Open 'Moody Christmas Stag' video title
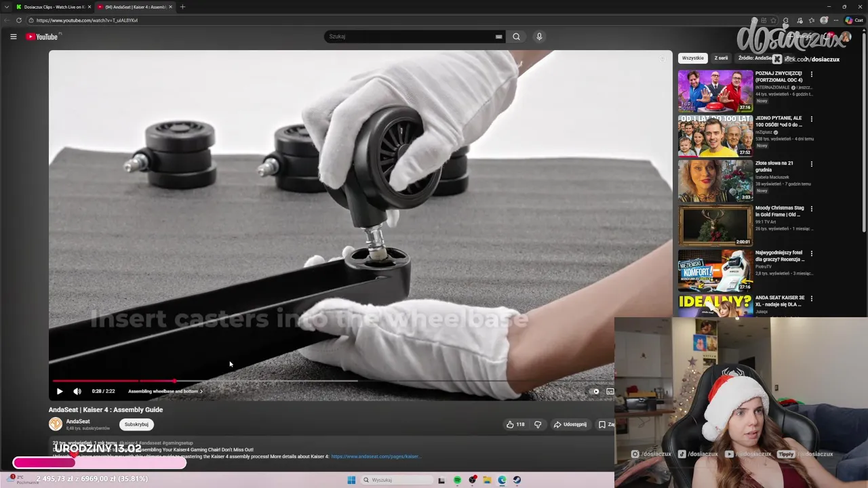 pyautogui.click(x=780, y=211)
